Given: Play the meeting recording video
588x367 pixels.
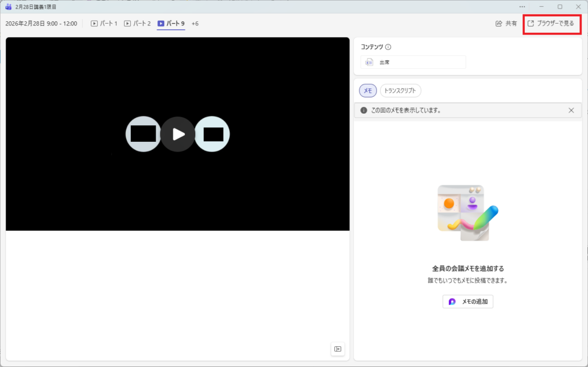Looking at the screenshot, I should pos(178,134).
